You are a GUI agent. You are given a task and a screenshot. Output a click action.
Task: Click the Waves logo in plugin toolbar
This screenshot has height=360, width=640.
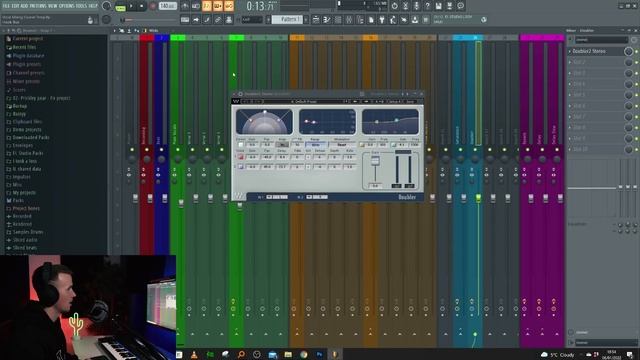[236, 101]
